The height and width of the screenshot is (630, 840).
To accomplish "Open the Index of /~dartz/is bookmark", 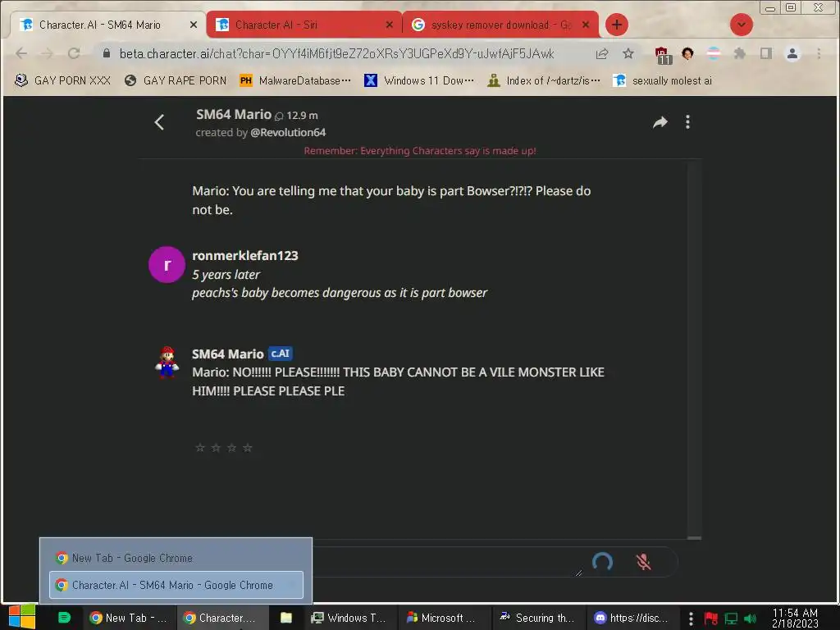I will tap(544, 80).
